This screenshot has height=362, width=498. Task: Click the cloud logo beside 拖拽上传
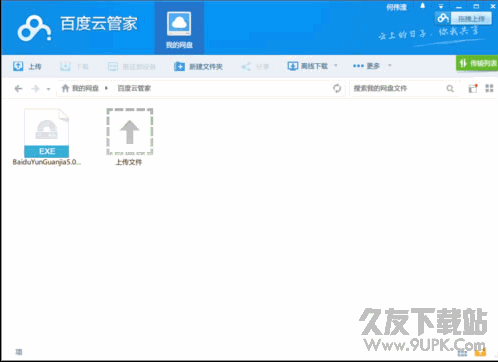(443, 18)
